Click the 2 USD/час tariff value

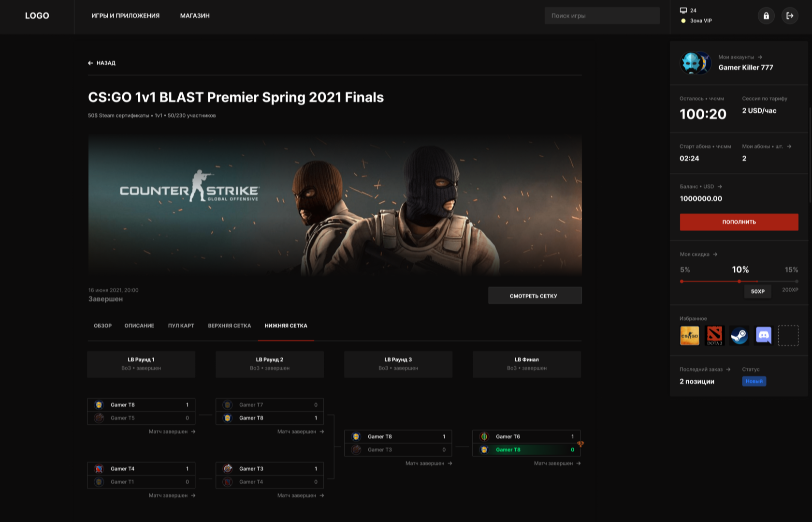click(759, 111)
